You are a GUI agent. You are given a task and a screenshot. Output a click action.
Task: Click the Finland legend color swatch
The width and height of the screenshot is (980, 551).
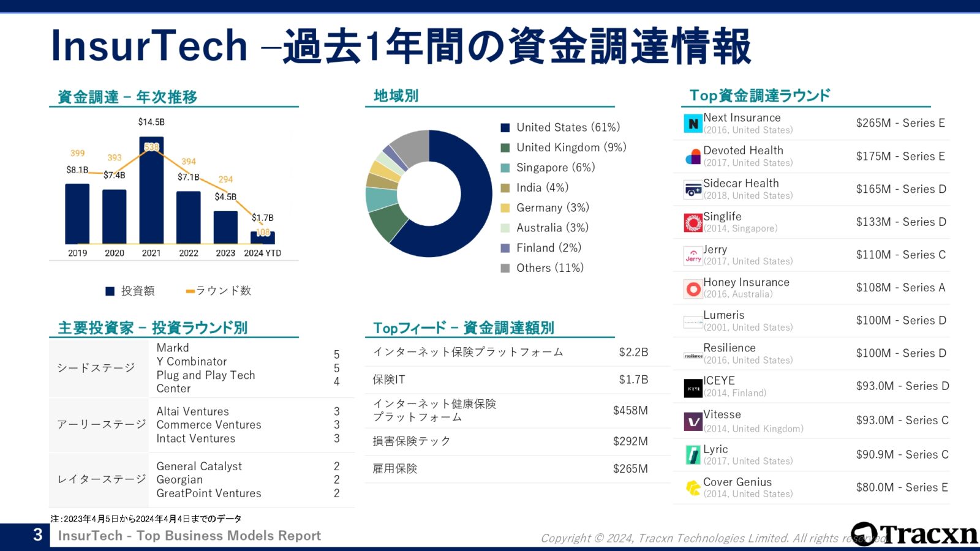[505, 248]
